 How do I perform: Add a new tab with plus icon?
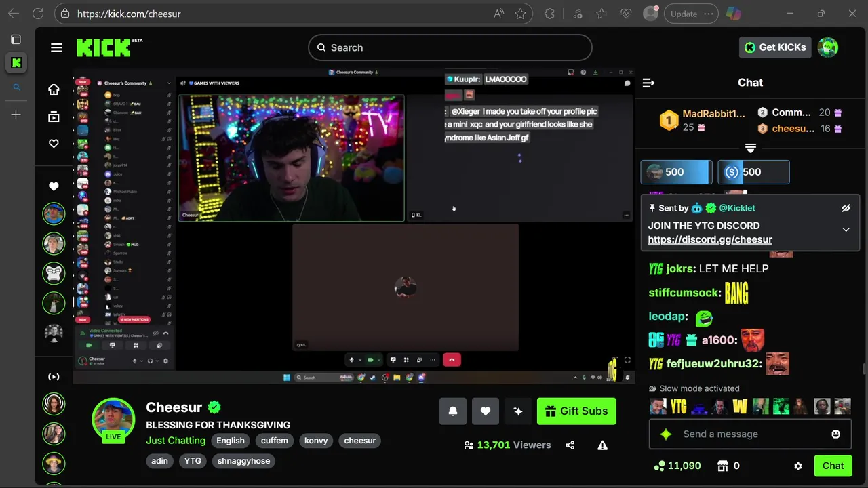(16, 115)
